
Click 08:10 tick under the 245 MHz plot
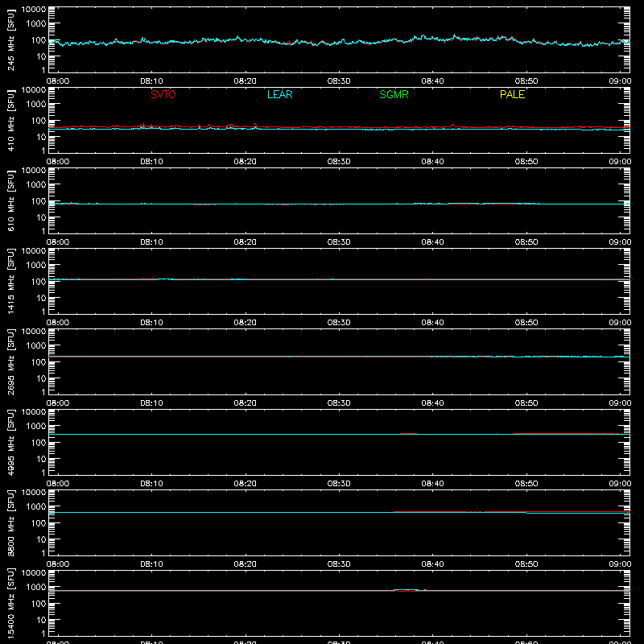coord(151,81)
